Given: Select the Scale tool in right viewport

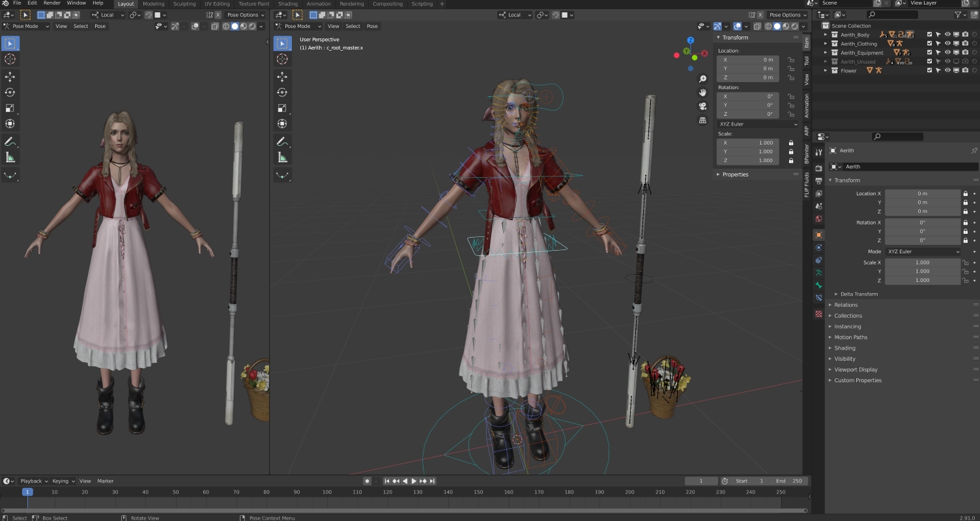Looking at the screenshot, I should (282, 108).
